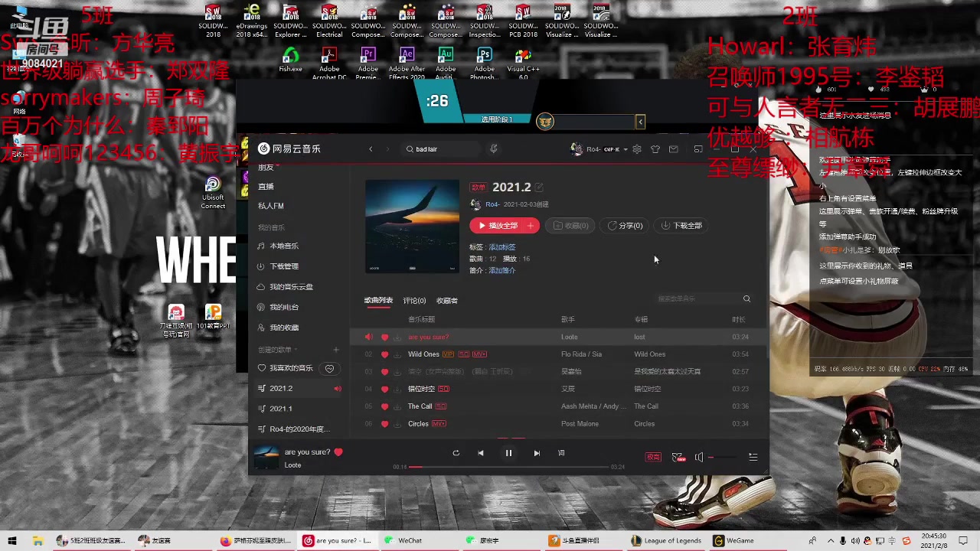
Task: Open lyrics display icon in player bar
Action: [x=561, y=453]
